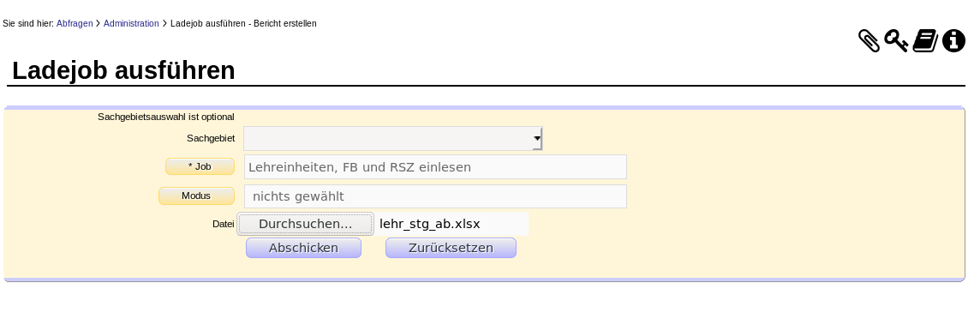This screenshot has width=980, height=313.
Task: Click the selected file name lehr_stg_ab.xlsx
Action: click(430, 224)
